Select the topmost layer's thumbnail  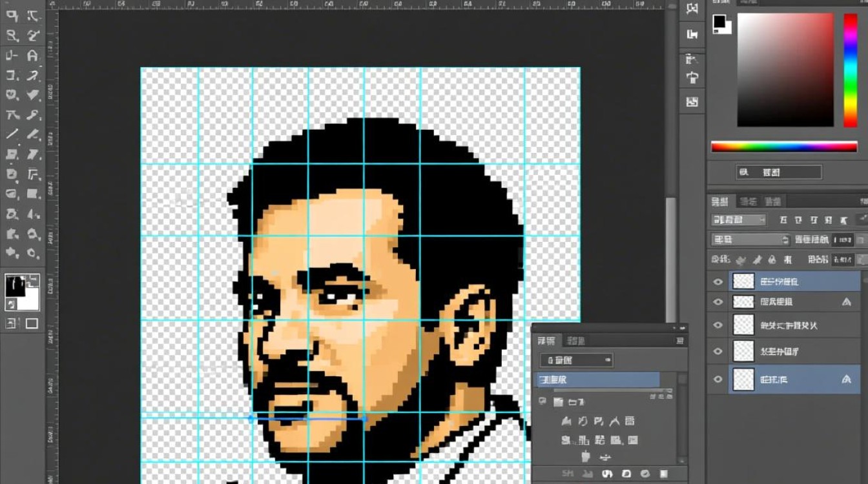tap(744, 281)
